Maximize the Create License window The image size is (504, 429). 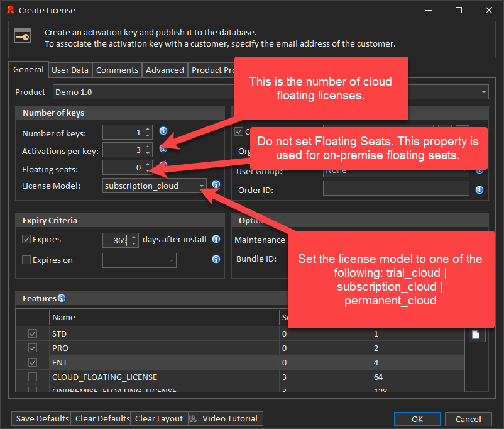[x=459, y=10]
